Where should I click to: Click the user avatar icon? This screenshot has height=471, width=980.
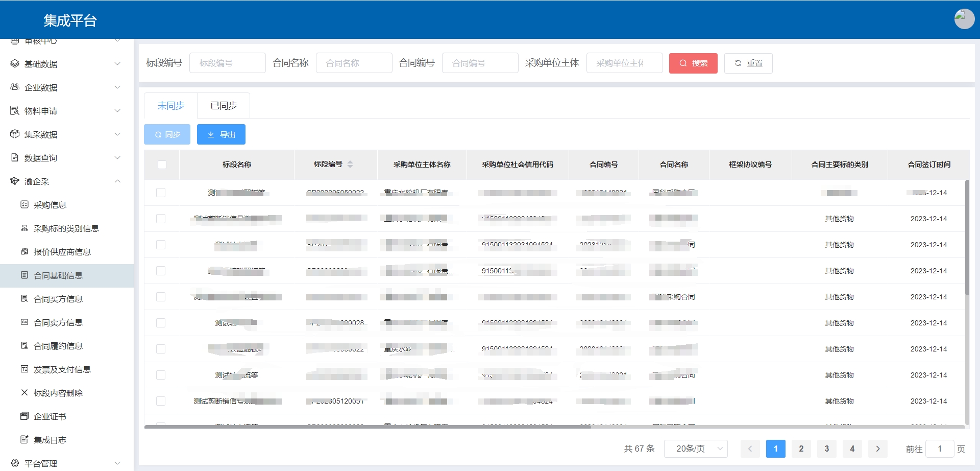coord(964,19)
